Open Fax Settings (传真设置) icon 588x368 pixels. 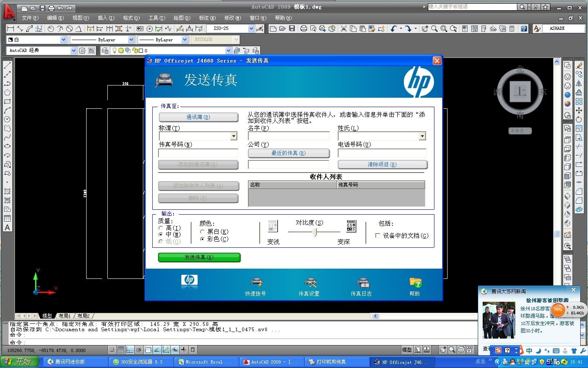click(x=309, y=287)
